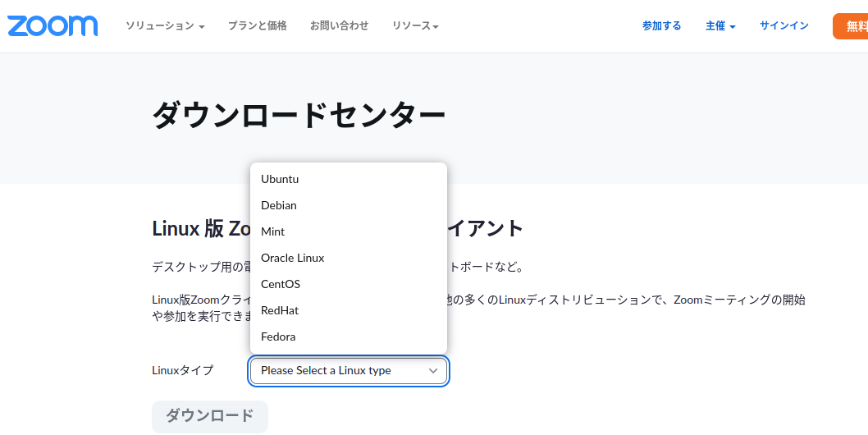The height and width of the screenshot is (435, 868).
Task: Select Oracle Linux option
Action: pyautogui.click(x=349, y=259)
